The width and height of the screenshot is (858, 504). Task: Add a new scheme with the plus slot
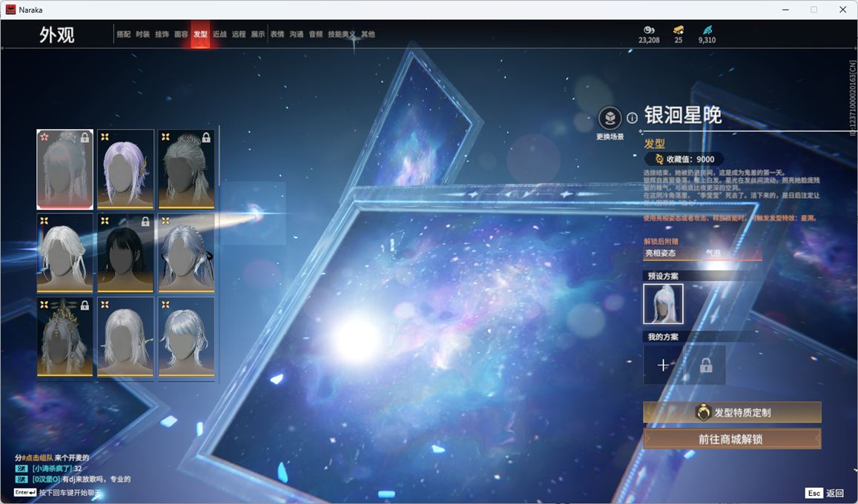(663, 365)
